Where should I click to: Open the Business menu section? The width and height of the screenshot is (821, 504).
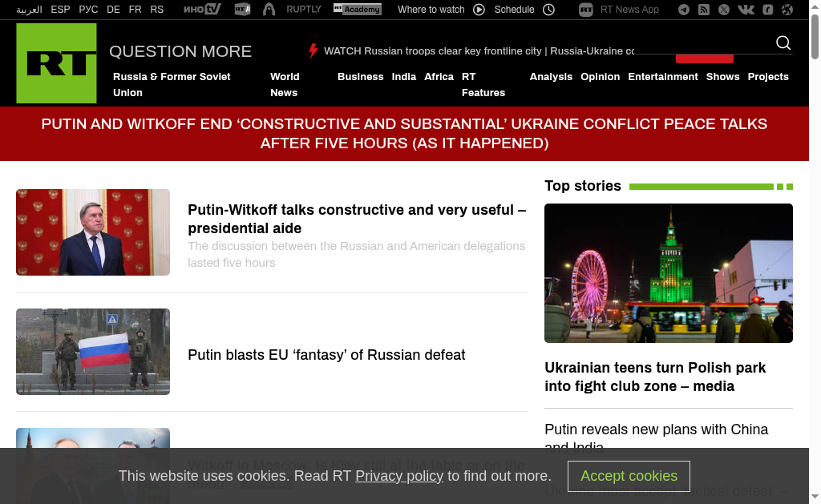360,77
